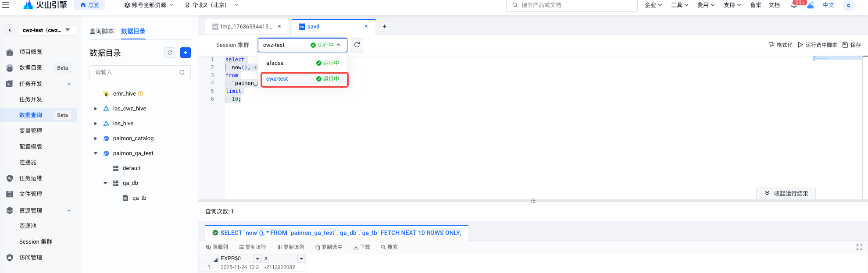Open 支持 menu
868x273 pixels.
pyautogui.click(x=732, y=5)
